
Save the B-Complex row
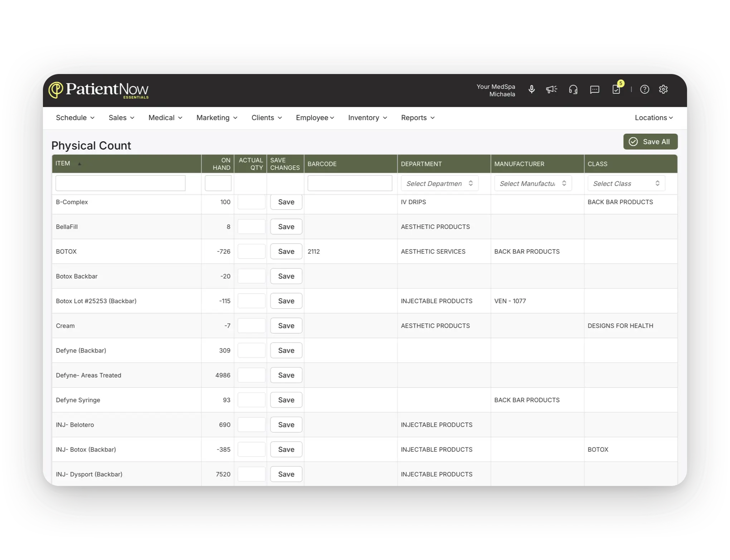coord(286,202)
